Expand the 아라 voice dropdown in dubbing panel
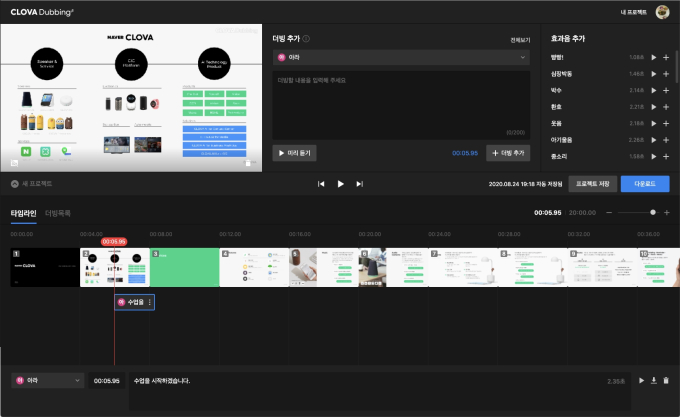680x417 pixels. point(400,58)
